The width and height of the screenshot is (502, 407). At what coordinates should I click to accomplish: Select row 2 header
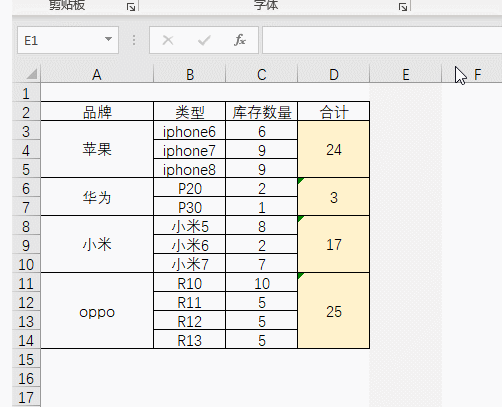26,112
